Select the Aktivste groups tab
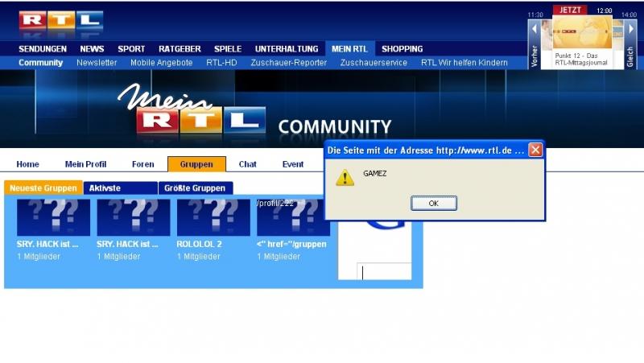This screenshot has height=363, width=644. pyautogui.click(x=120, y=188)
